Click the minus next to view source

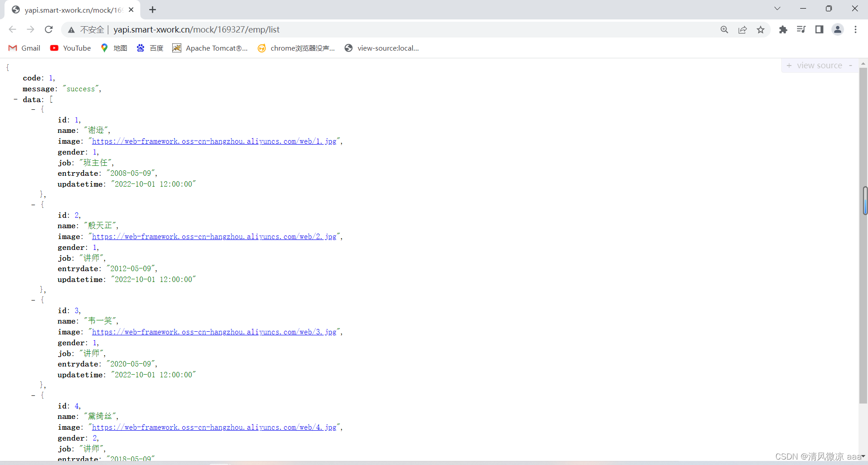click(x=850, y=66)
